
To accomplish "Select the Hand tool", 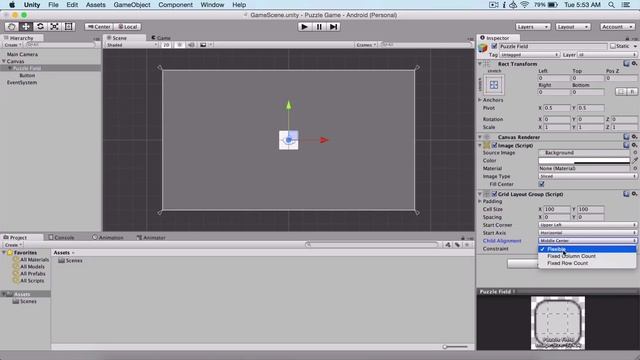I will (x=11, y=27).
